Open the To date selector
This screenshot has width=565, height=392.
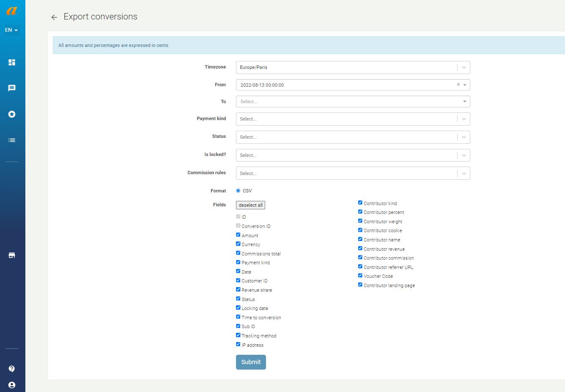pos(353,101)
